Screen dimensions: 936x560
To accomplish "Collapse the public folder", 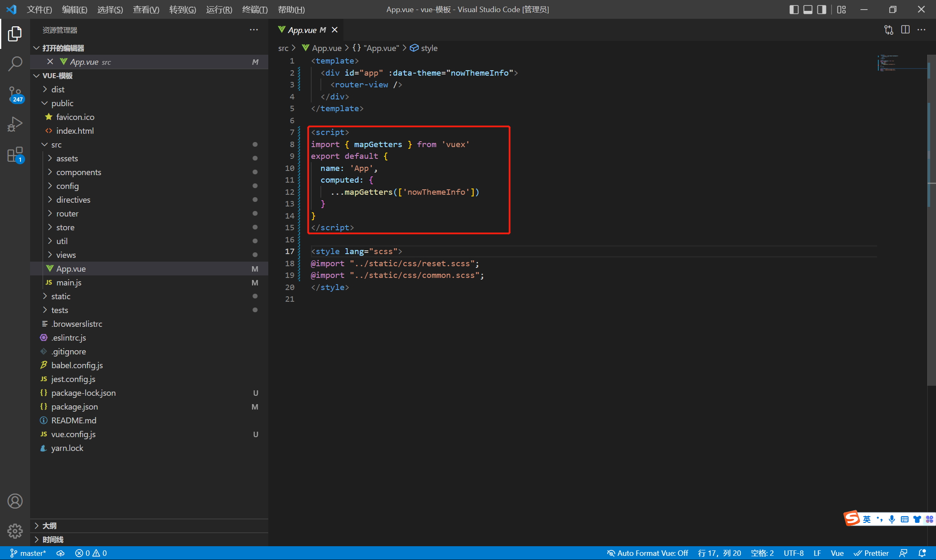I will [62, 103].
